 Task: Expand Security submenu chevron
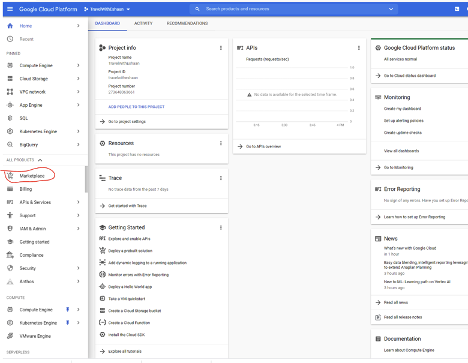[78, 268]
